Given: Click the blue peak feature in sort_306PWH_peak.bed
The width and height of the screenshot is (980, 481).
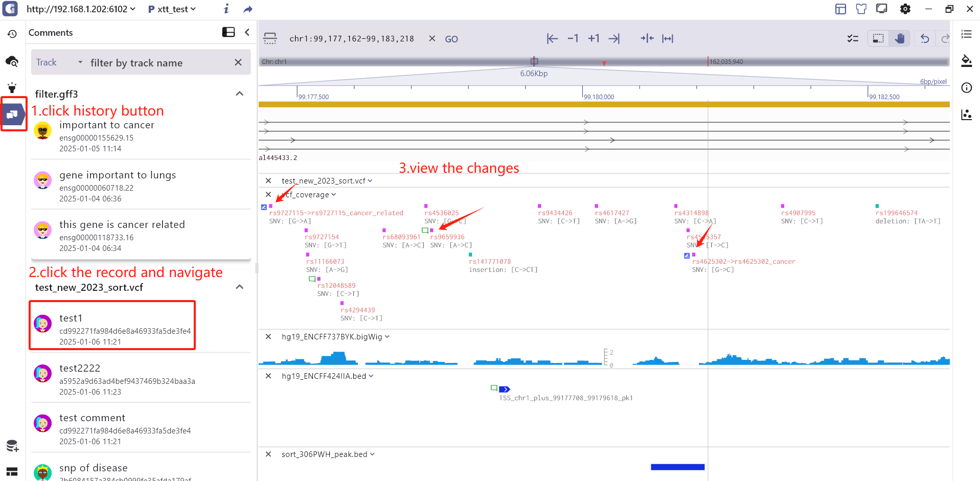Looking at the screenshot, I should click(x=677, y=467).
